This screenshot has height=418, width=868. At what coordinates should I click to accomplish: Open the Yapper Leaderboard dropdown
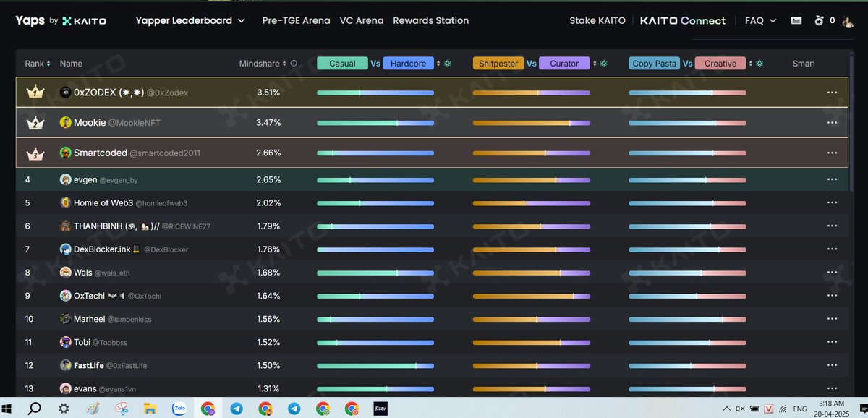[190, 20]
